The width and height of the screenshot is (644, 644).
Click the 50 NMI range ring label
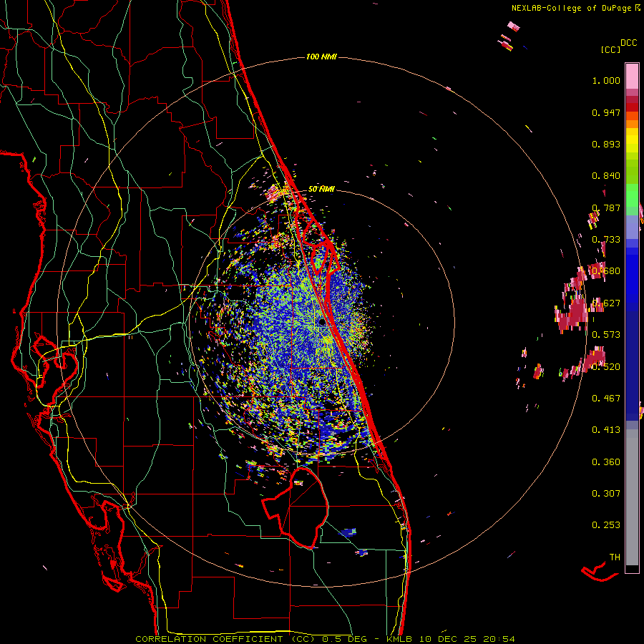coord(321,189)
